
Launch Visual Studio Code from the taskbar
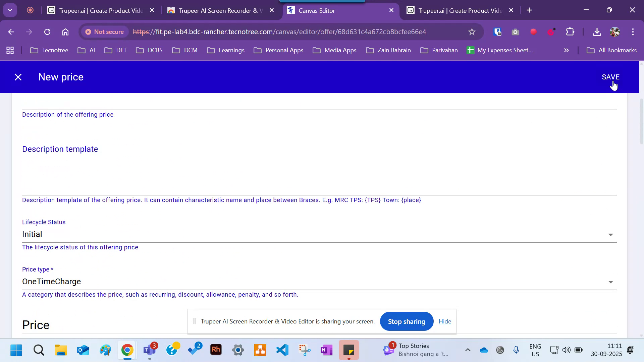click(282, 350)
